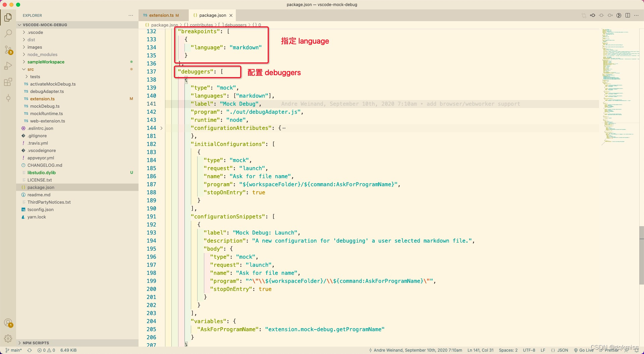Change end of line sequence LF
This screenshot has height=354, width=644.
(543, 350)
